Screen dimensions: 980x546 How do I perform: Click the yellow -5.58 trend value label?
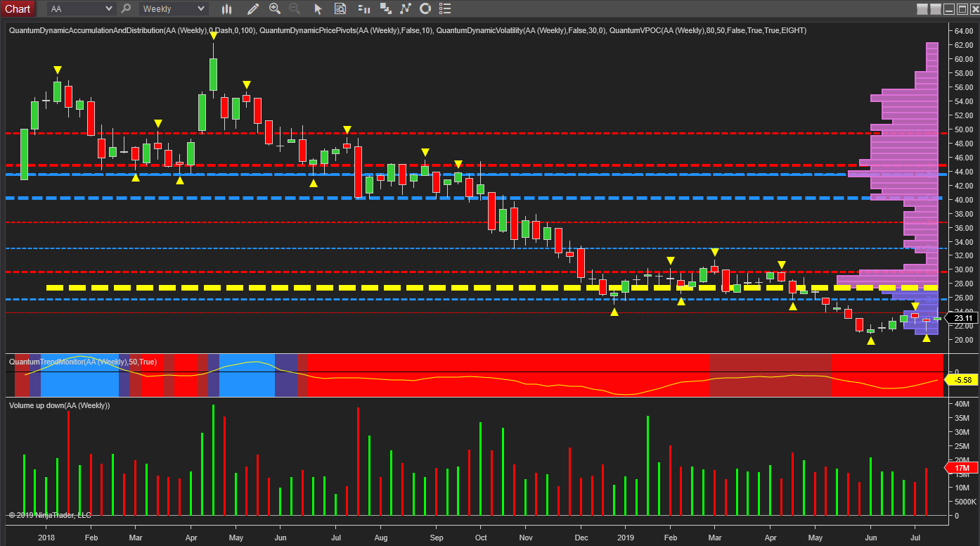coord(960,380)
